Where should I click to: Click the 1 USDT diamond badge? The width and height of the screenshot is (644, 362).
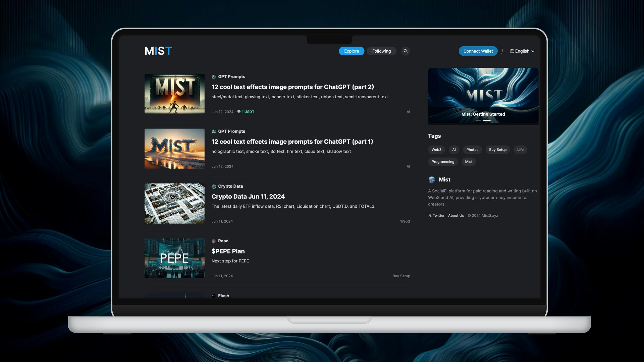[x=246, y=112]
